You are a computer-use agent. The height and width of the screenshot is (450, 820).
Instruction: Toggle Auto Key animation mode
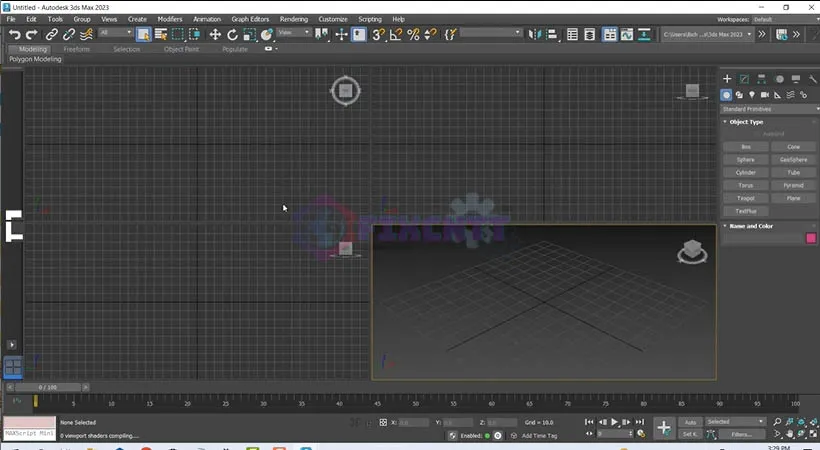click(690, 422)
